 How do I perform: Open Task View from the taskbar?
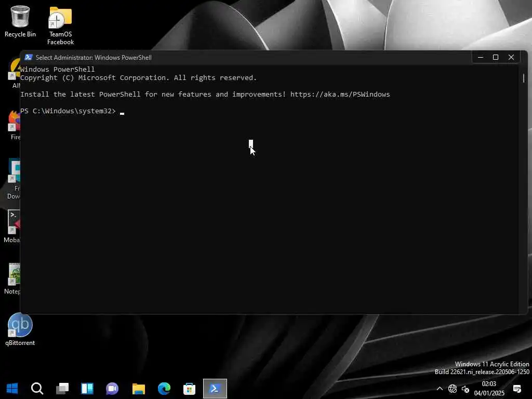coord(62,389)
